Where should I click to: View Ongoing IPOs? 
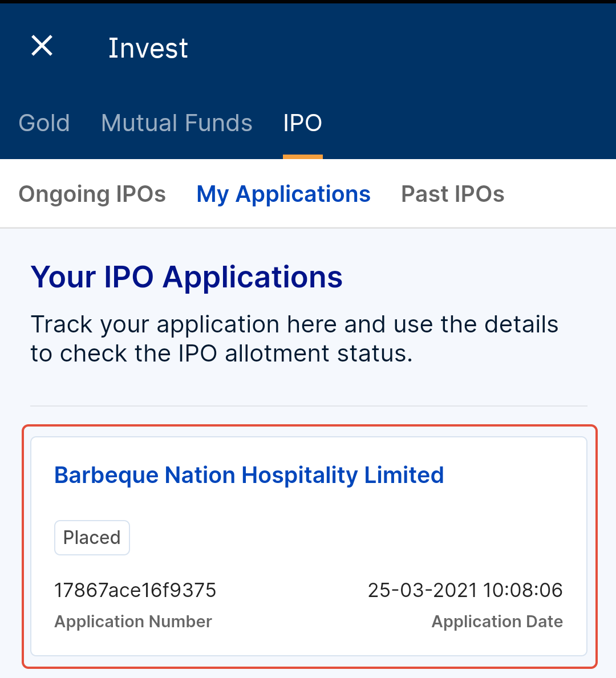[92, 193]
